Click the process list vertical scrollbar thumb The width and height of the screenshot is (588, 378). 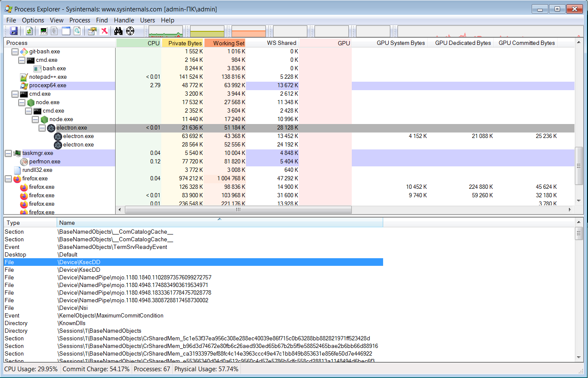pos(579,166)
